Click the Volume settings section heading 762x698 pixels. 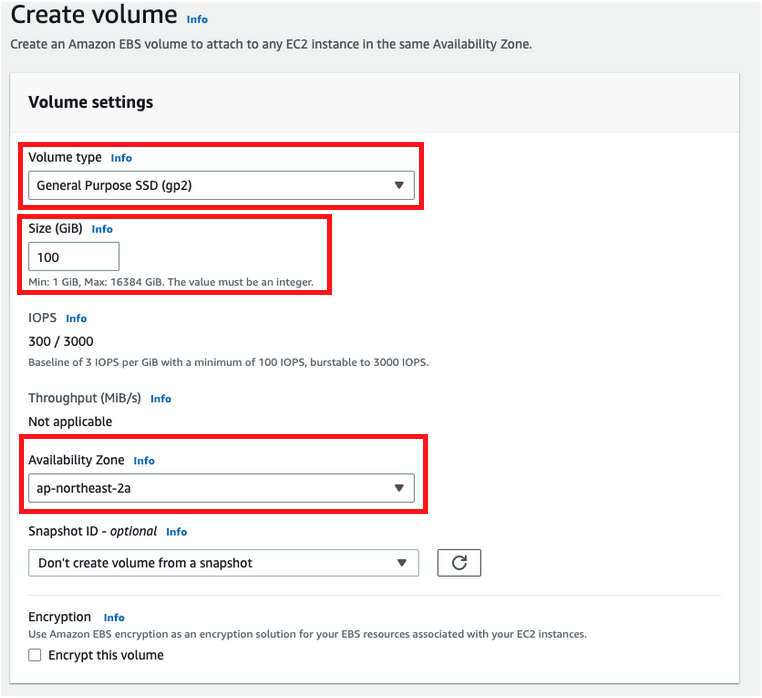[x=91, y=102]
